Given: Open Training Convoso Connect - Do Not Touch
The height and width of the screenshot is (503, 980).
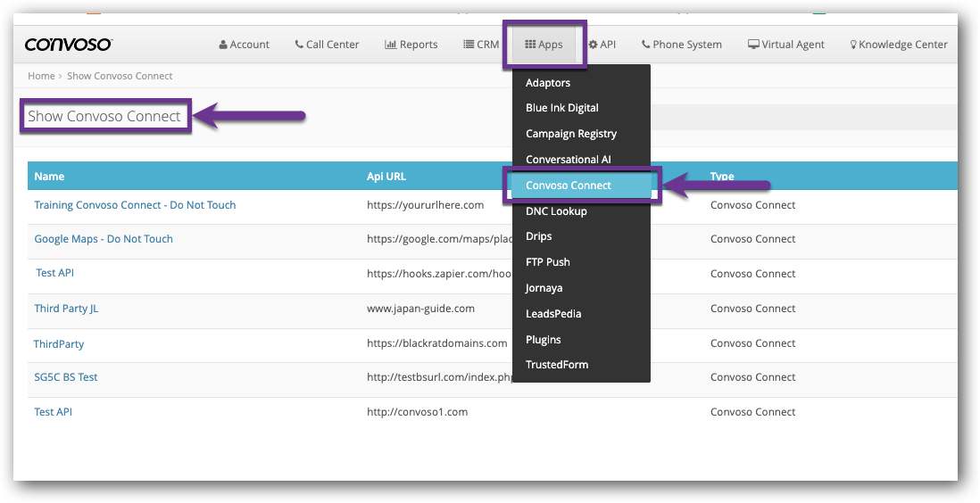Looking at the screenshot, I should (x=135, y=205).
